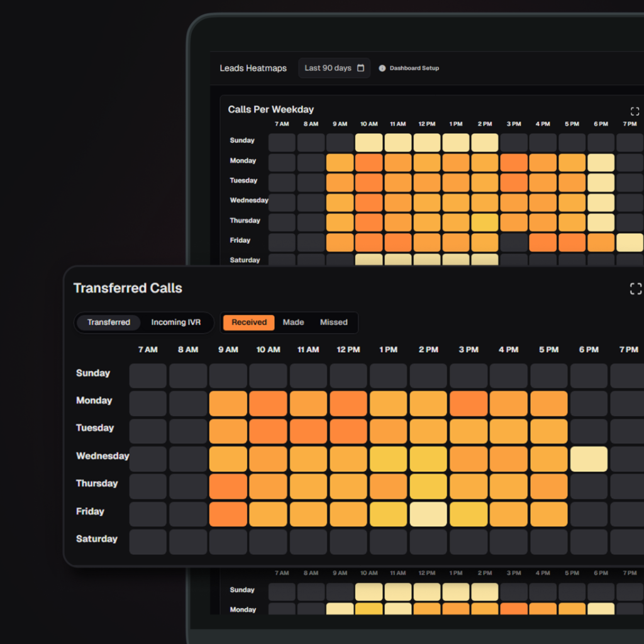Click the Calls Per Weekday Thursday 2 PM cell
The image size is (644, 644).
click(485, 222)
